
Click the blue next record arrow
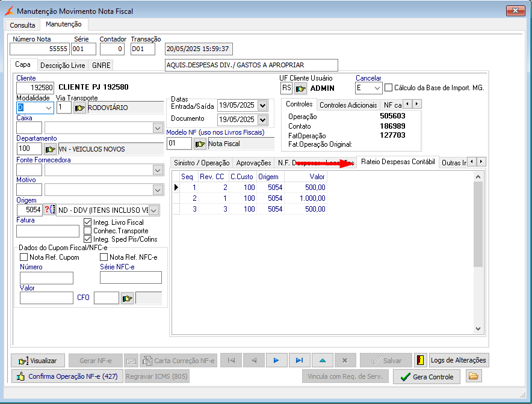[x=276, y=360]
